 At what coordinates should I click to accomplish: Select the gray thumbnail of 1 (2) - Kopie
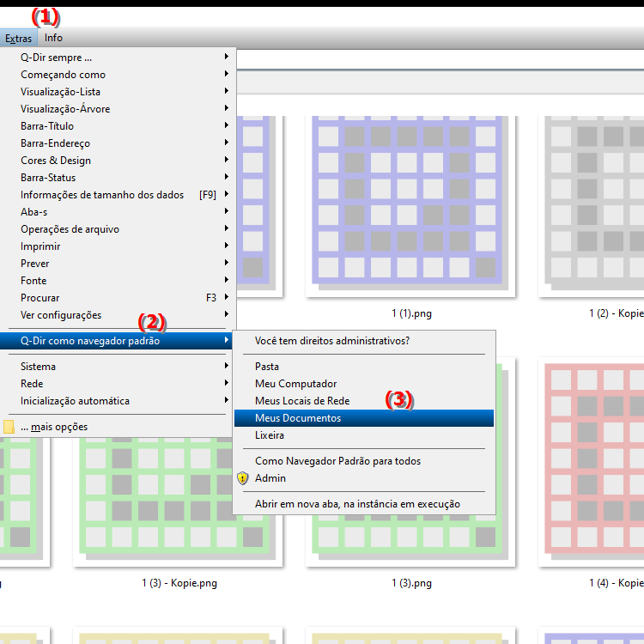coord(592,206)
